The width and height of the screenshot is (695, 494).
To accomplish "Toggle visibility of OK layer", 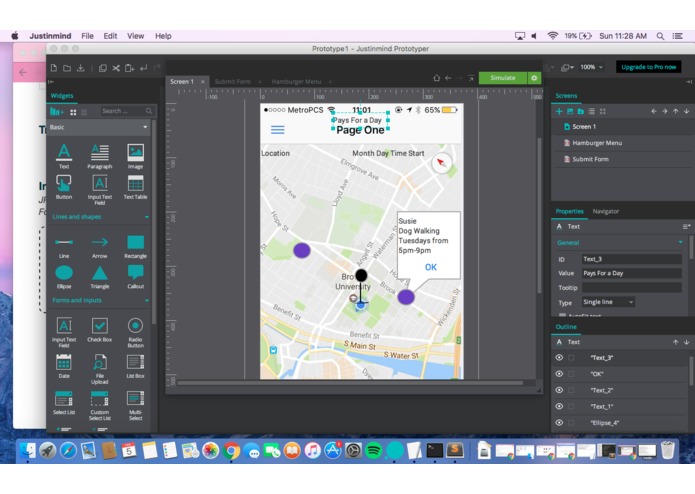I will (559, 374).
